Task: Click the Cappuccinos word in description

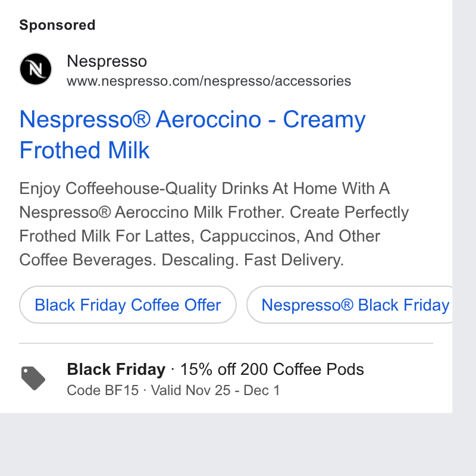Action: click(249, 236)
